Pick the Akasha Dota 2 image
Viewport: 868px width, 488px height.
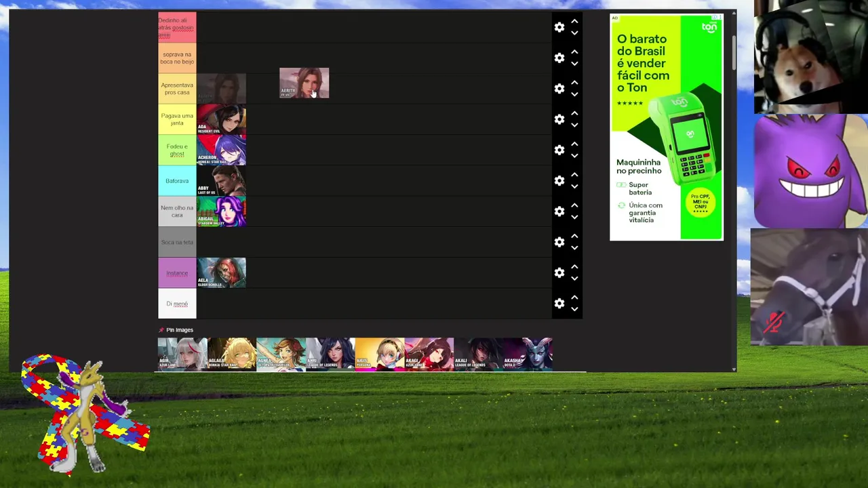pyautogui.click(x=528, y=354)
